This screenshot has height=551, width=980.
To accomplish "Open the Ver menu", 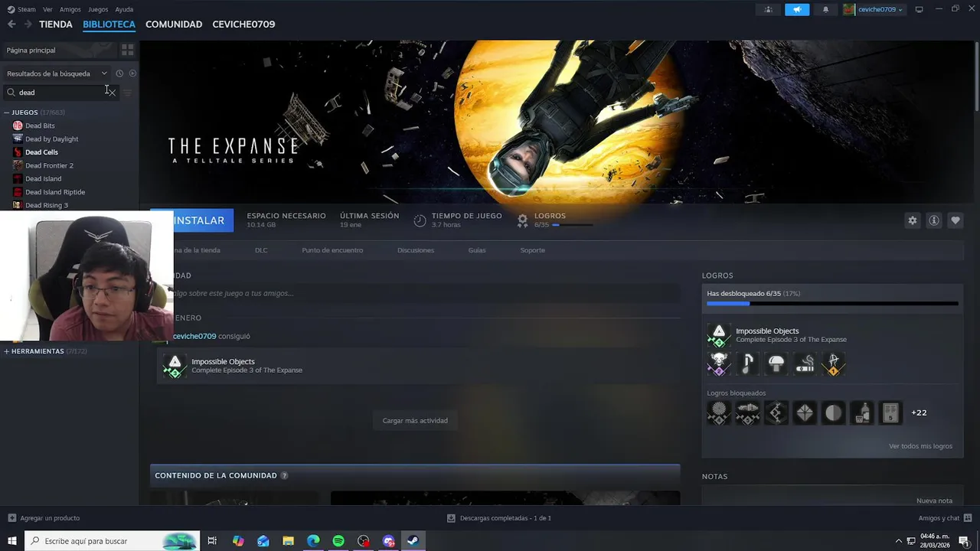I will click(47, 9).
